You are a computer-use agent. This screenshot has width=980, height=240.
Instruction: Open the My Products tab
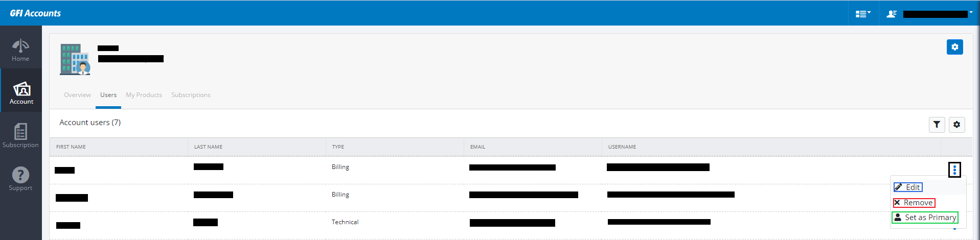click(x=144, y=95)
